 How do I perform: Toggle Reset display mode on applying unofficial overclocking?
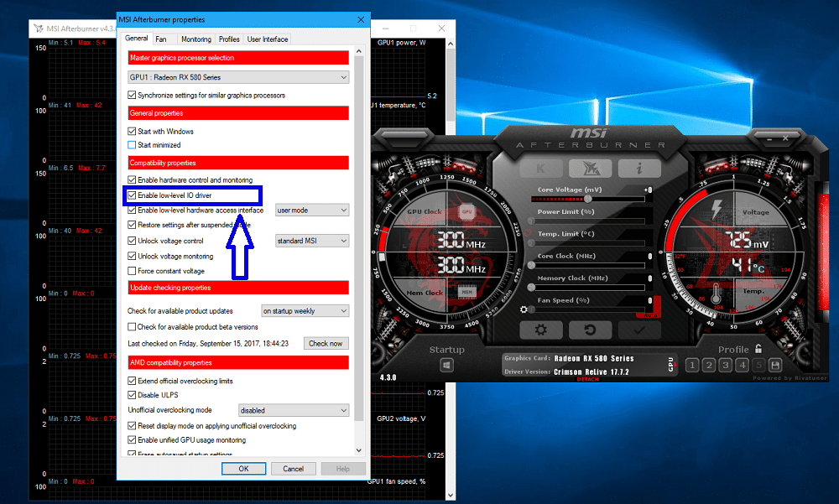coord(132,426)
